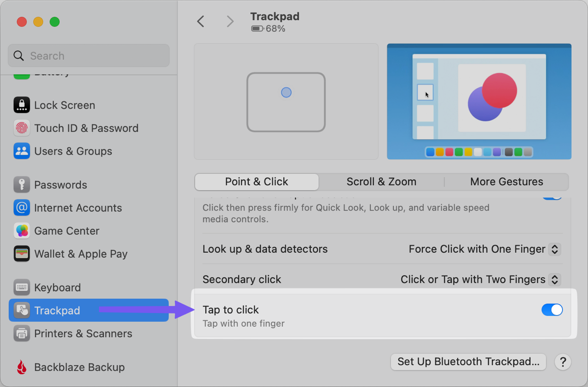Screen dimensions: 588x387
Task: Open the Passwords key icon
Action: [x=22, y=185]
